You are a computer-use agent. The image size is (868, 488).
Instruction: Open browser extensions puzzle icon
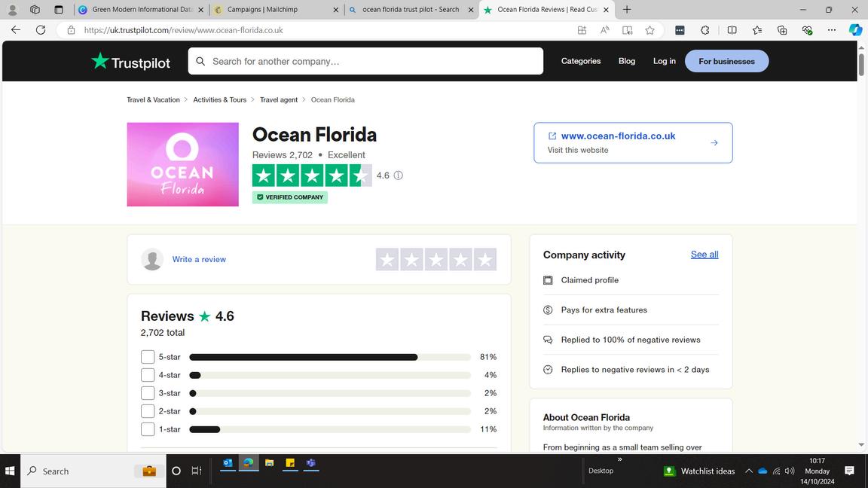tap(704, 30)
